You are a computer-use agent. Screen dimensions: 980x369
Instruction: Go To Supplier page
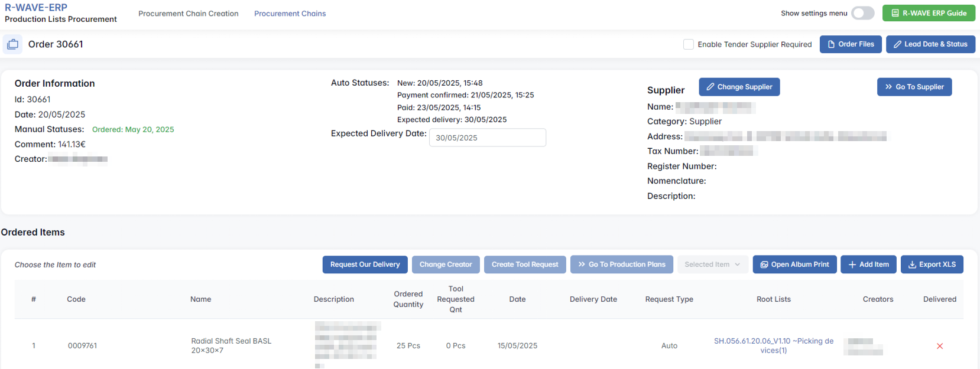click(x=914, y=87)
